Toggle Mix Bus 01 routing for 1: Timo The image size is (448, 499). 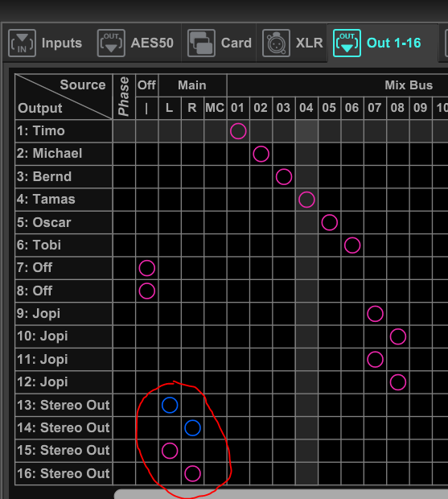pos(238,131)
